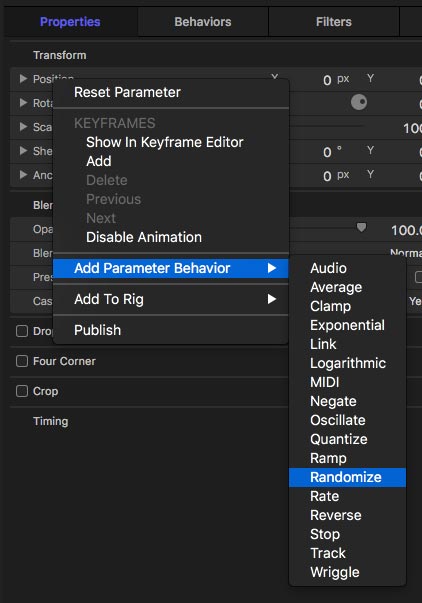This screenshot has width=422, height=603.
Task: Click the Position X value field
Action: (327, 80)
